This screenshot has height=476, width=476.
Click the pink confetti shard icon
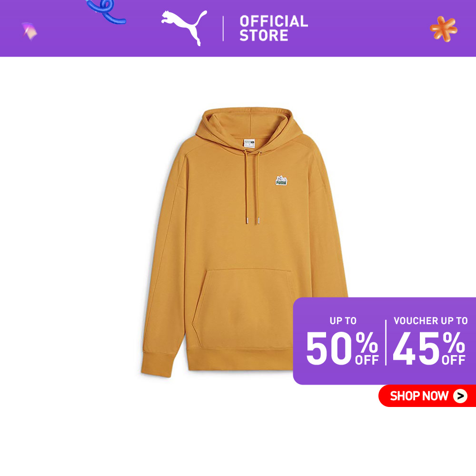pos(30,31)
